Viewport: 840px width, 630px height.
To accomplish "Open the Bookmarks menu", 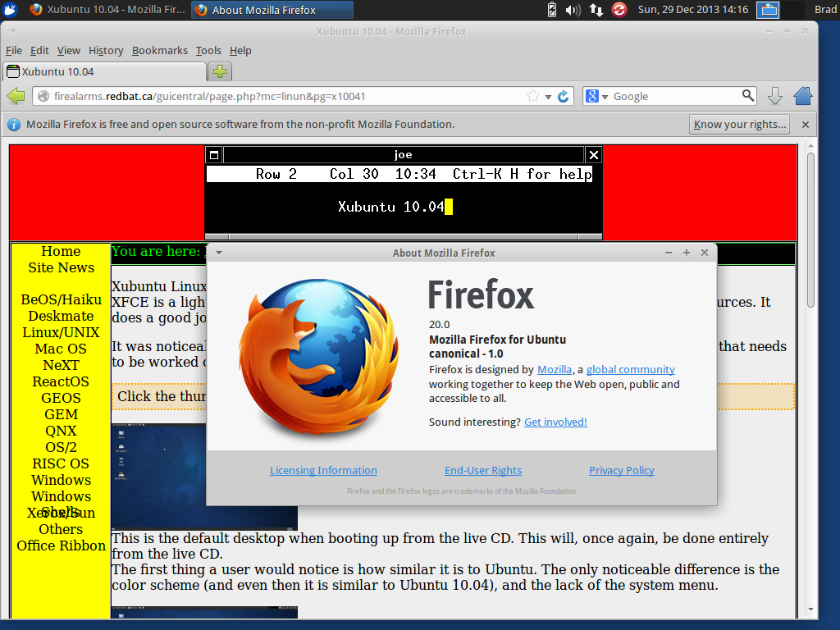I will (x=160, y=50).
